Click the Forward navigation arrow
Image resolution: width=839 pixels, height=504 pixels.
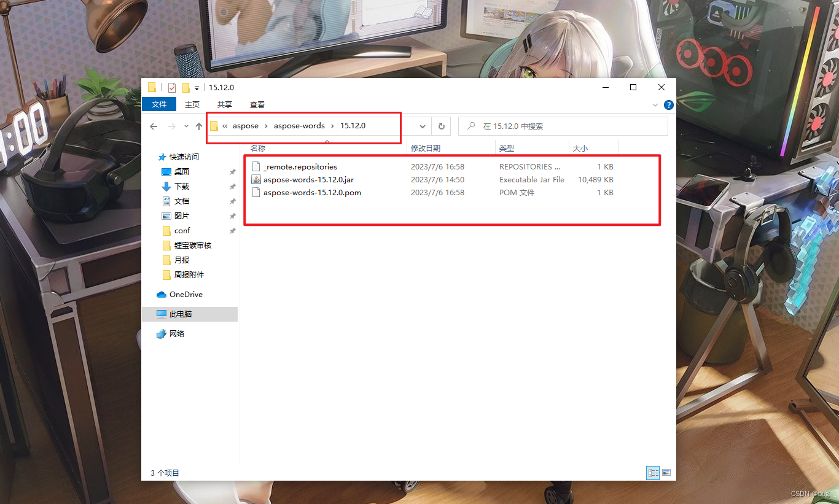(x=172, y=126)
